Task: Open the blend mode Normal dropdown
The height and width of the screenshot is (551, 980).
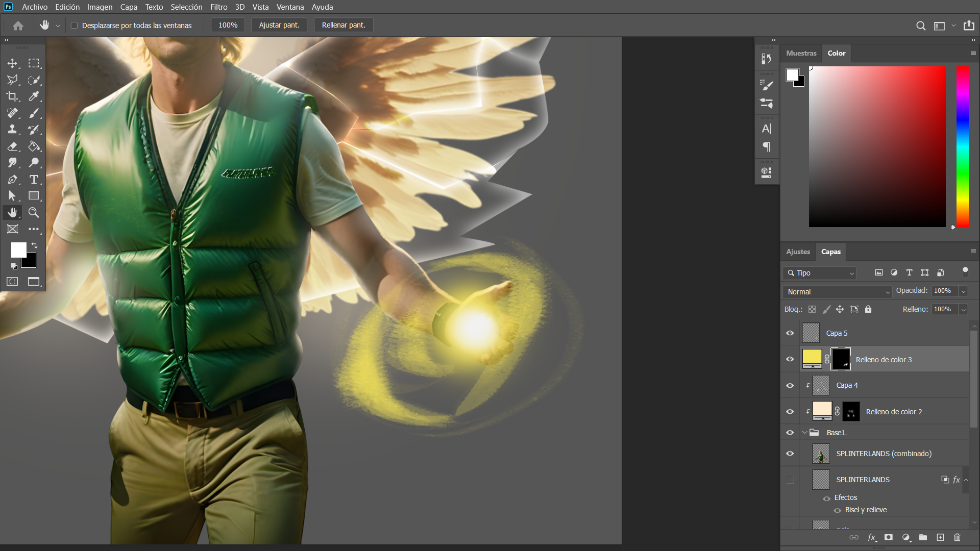Action: tap(837, 292)
